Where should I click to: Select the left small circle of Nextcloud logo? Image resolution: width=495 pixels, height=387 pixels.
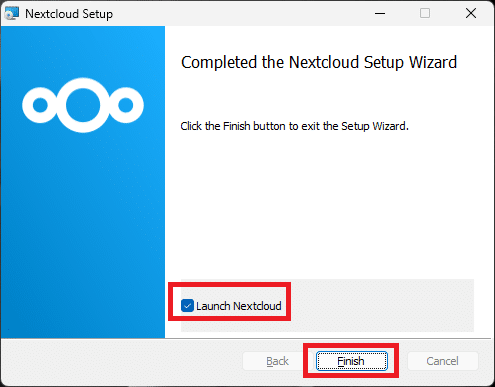click(40, 105)
